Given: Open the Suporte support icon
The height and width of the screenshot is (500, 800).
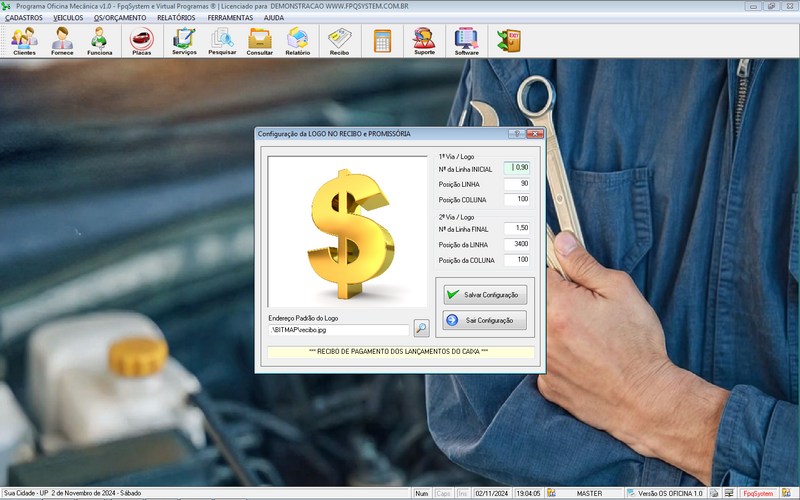Looking at the screenshot, I should (x=424, y=41).
